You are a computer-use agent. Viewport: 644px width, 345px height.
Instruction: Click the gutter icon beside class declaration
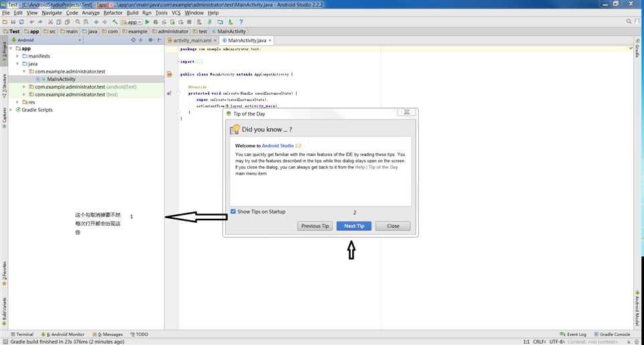click(169, 74)
